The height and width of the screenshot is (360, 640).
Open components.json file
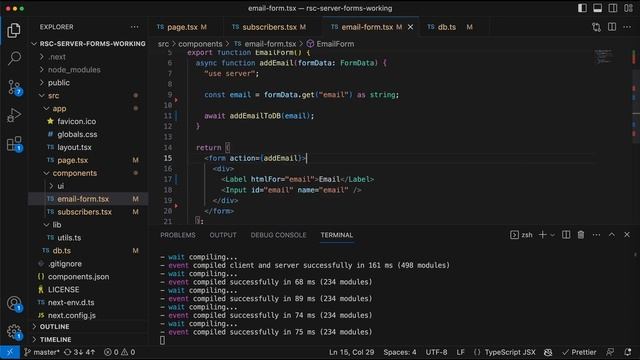click(88, 276)
